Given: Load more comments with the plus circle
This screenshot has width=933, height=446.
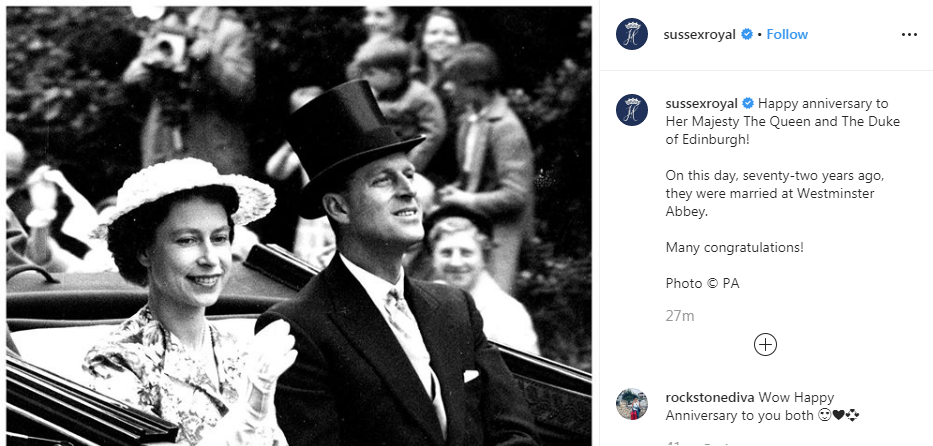Looking at the screenshot, I should click(765, 345).
